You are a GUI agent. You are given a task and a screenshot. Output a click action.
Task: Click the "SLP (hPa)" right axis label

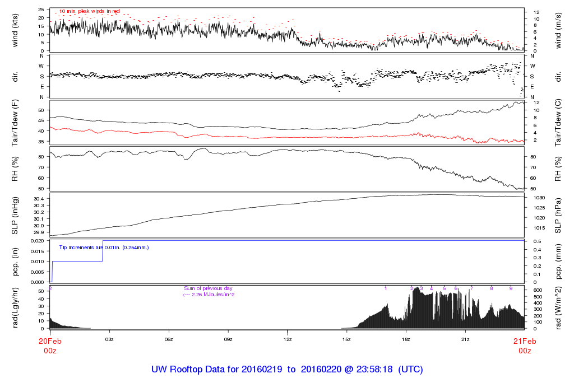point(559,215)
